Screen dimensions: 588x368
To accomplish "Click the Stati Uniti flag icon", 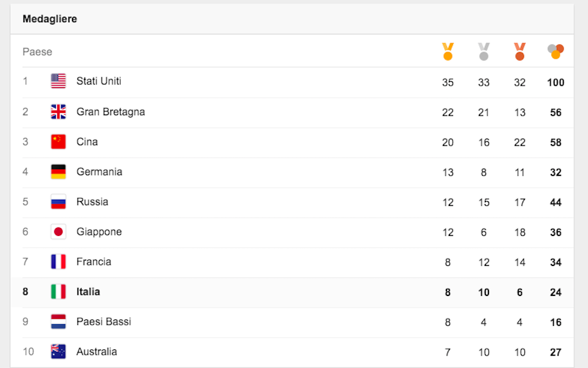I will (58, 81).
